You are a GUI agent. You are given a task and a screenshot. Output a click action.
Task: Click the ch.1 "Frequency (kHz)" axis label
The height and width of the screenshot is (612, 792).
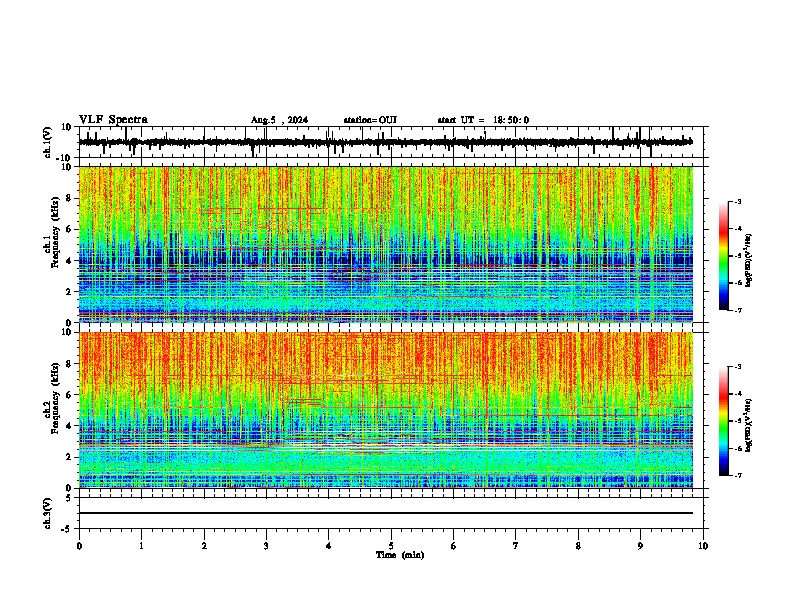(x=55, y=232)
